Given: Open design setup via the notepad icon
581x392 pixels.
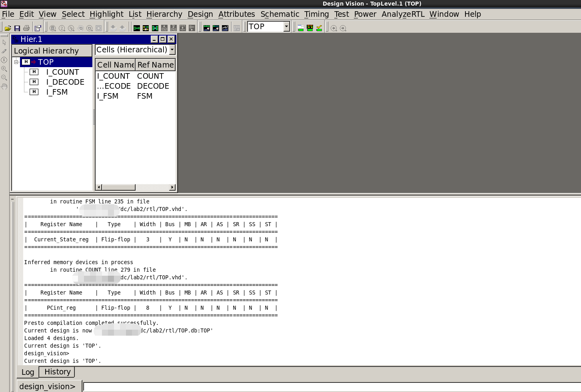Looking at the screenshot, I should (37, 28).
